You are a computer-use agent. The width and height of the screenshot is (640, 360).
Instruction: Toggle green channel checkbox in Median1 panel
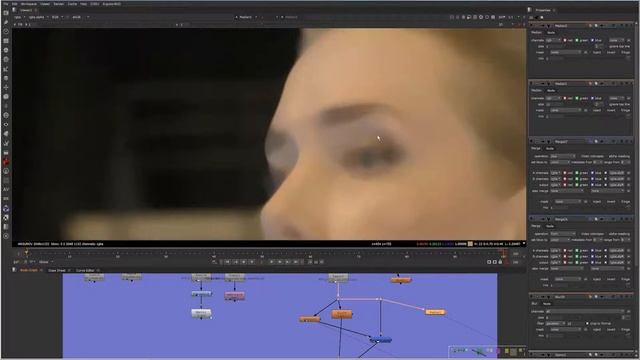click(577, 40)
